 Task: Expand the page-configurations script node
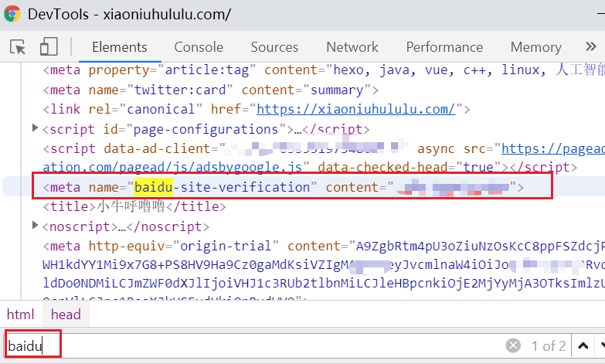click(x=35, y=128)
